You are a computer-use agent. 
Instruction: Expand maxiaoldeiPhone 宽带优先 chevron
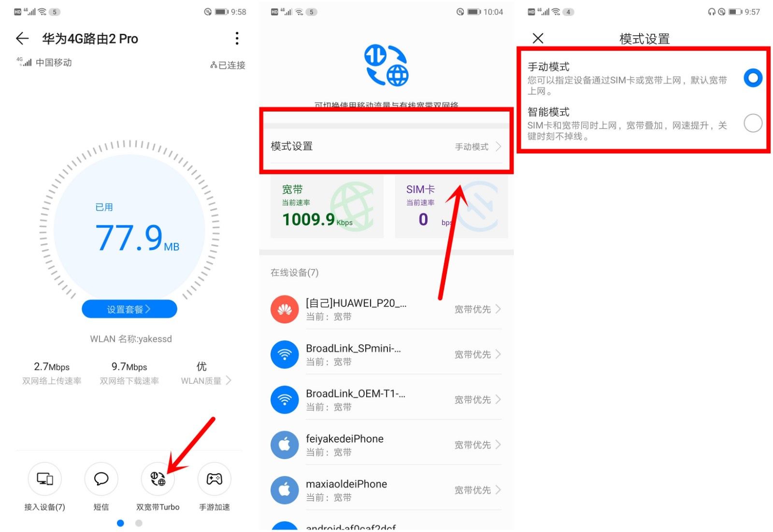[x=498, y=490]
